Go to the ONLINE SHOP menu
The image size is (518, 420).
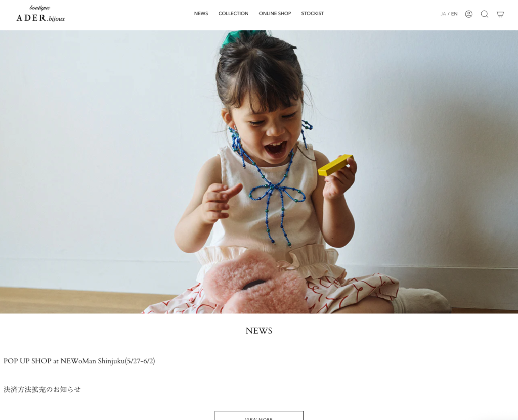[275, 14]
